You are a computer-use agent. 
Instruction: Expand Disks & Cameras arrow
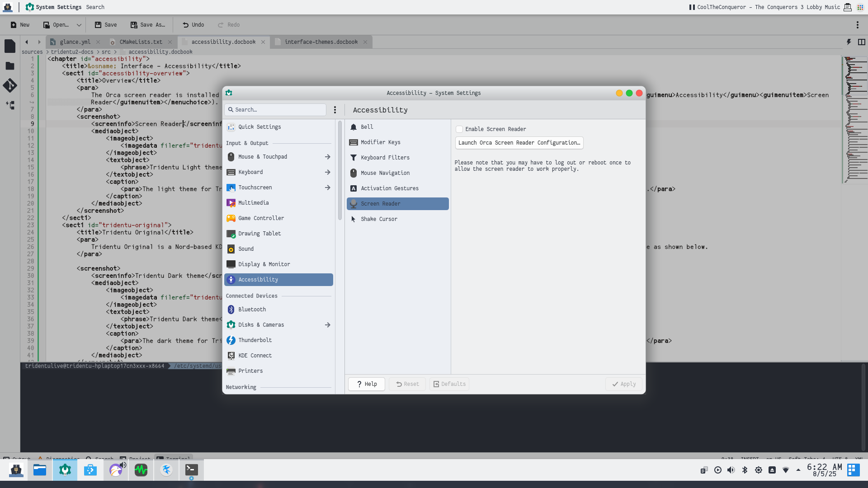click(327, 325)
